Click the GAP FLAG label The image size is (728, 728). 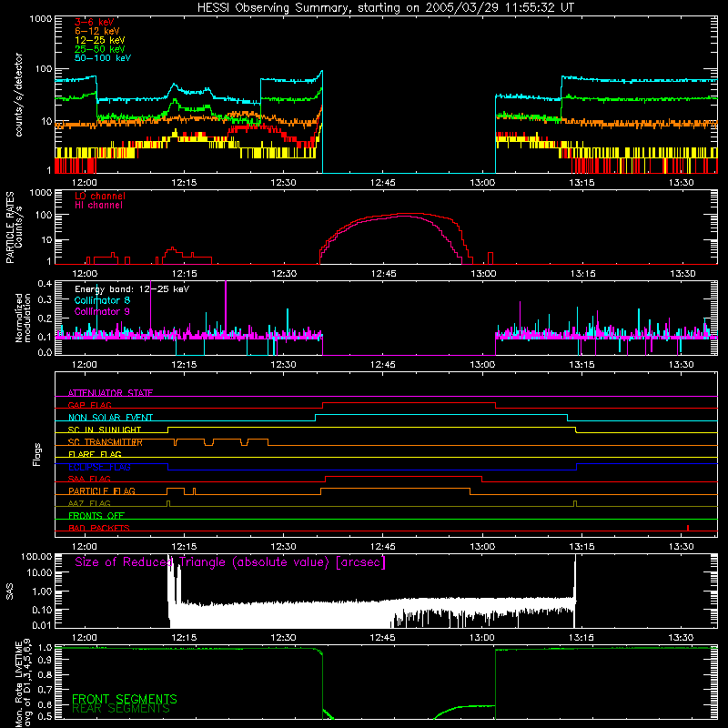point(89,405)
